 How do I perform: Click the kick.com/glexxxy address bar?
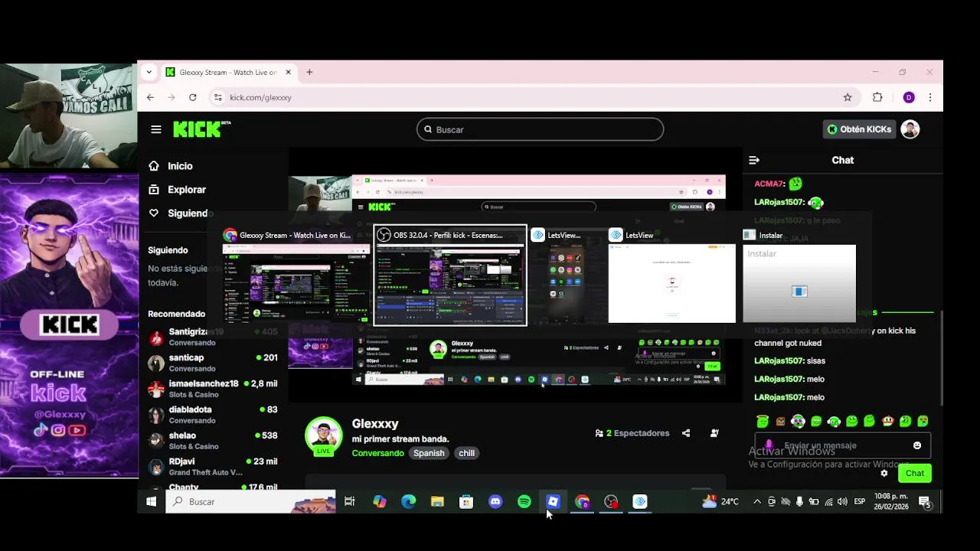[x=528, y=97]
